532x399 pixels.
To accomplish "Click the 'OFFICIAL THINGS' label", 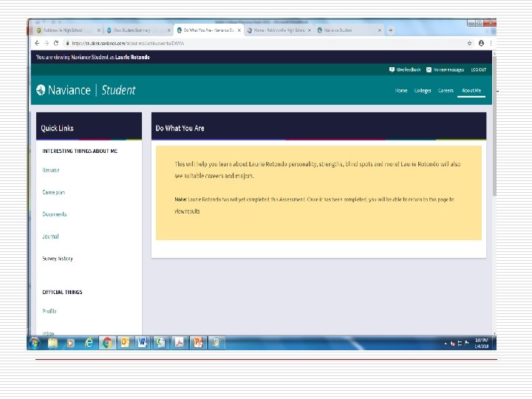I will [x=62, y=292].
